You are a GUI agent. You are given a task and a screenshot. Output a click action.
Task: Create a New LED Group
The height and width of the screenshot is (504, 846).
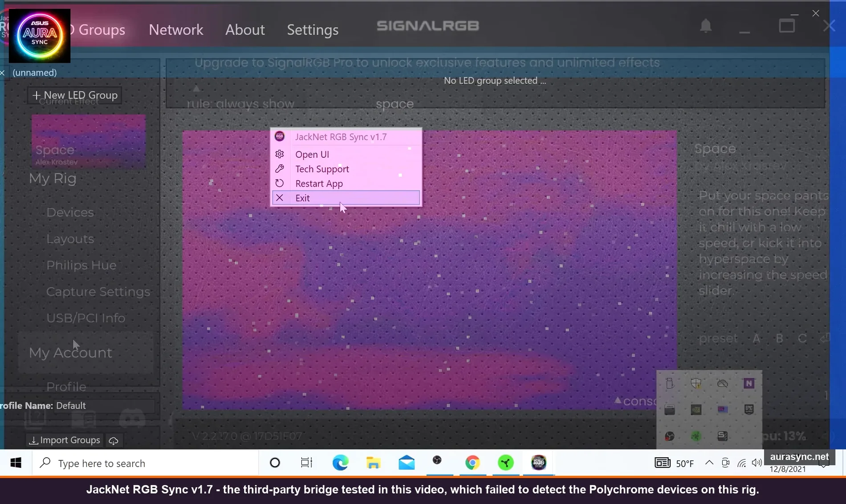(74, 94)
